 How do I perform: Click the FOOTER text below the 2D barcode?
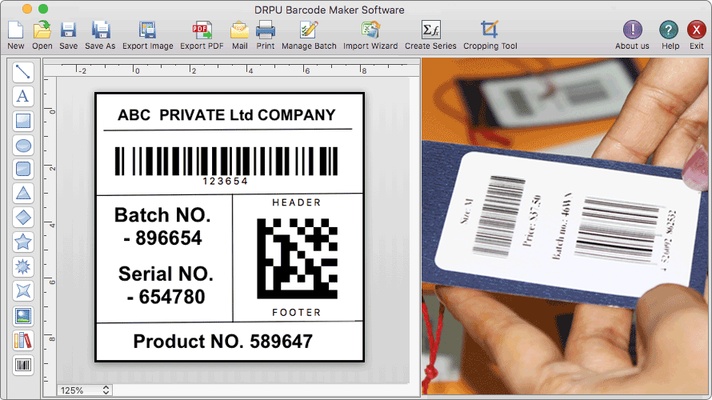coord(297,312)
